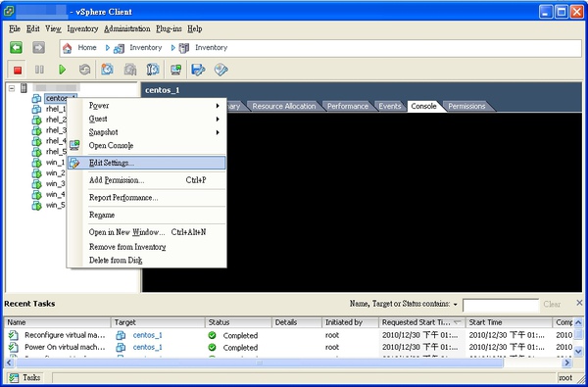
Task: Click the Revert to Snapshot toolbar icon
Action: [130, 70]
